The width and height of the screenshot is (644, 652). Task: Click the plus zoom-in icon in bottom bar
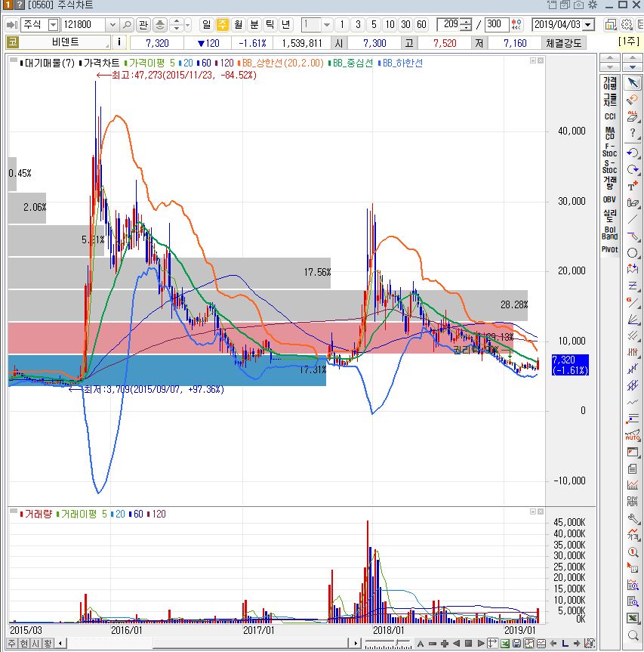point(445,643)
